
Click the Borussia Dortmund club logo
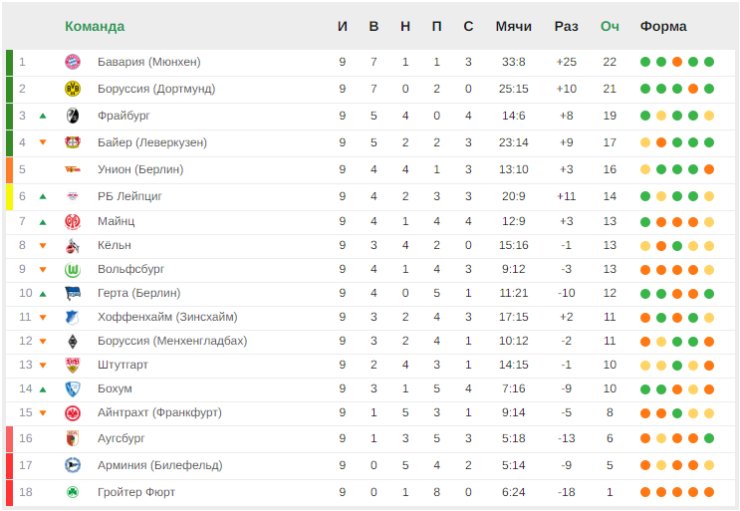73,89
